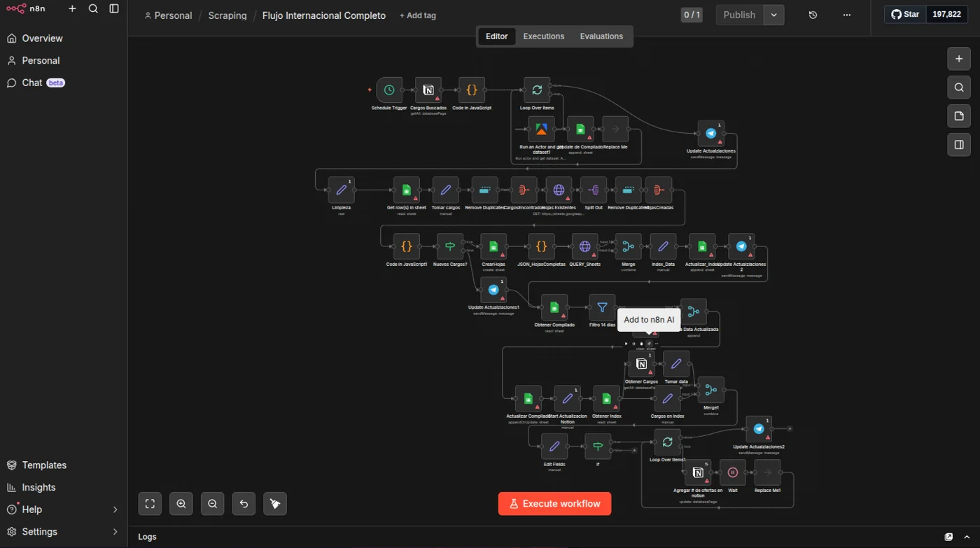This screenshot has width=980, height=548.
Task: Expand the Logs panel chevron
Action: [x=967, y=537]
